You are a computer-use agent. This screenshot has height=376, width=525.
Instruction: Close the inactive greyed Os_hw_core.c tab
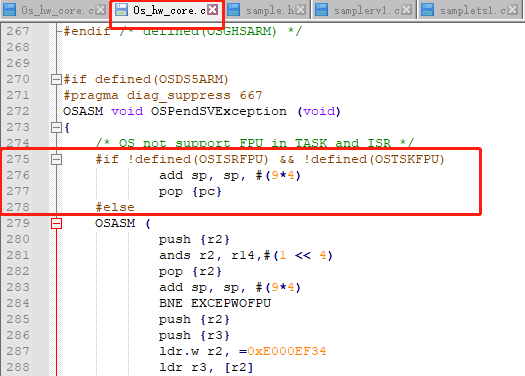[100, 10]
